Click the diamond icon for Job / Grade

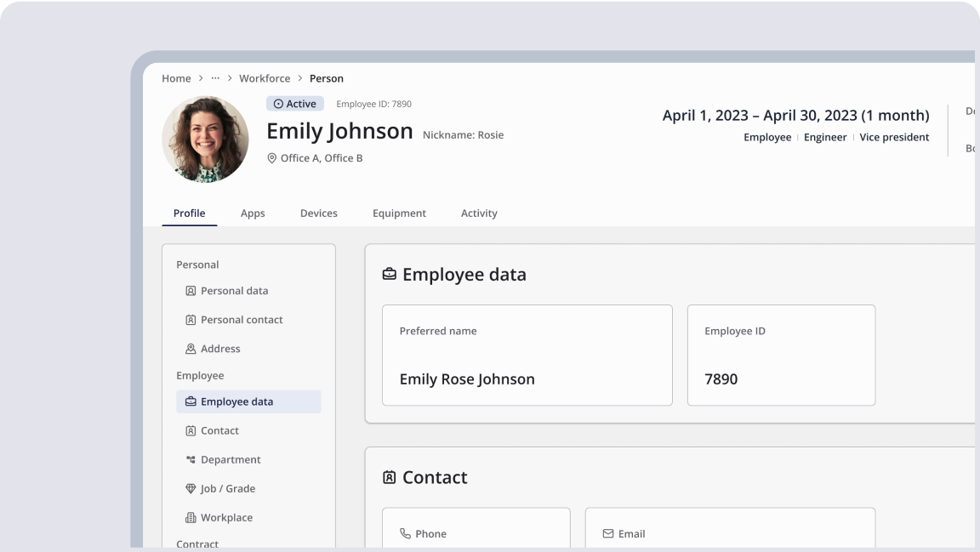[x=191, y=489]
